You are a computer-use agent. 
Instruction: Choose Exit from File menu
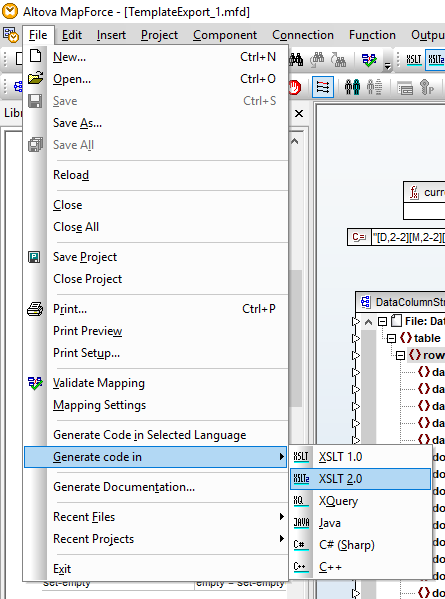point(155,568)
